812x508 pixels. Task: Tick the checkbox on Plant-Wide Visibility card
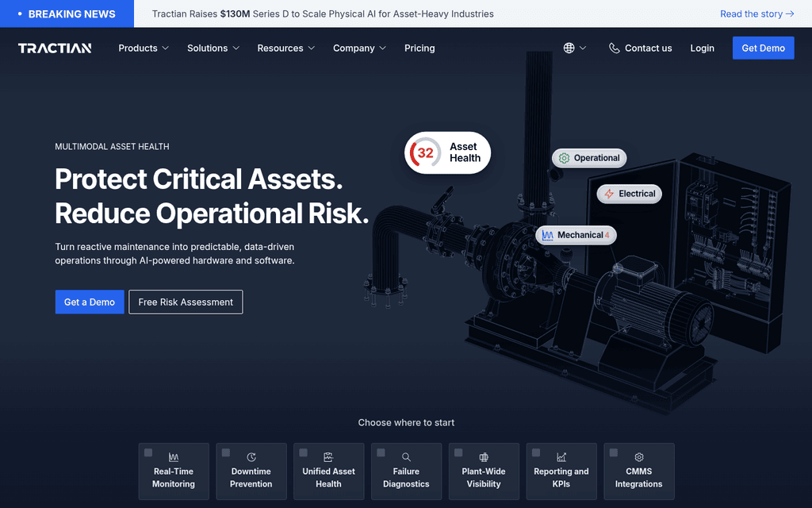tap(458, 452)
